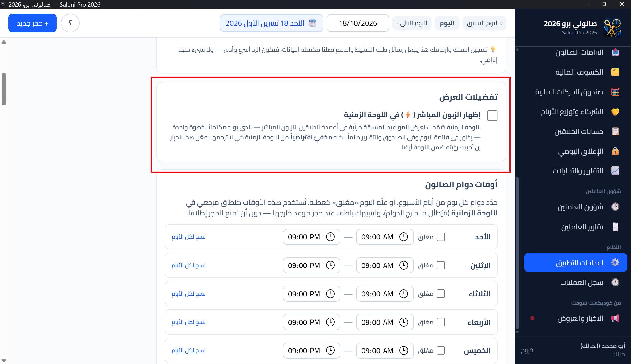Click the sidebar scrollbar down arrow

[x=517, y=332]
